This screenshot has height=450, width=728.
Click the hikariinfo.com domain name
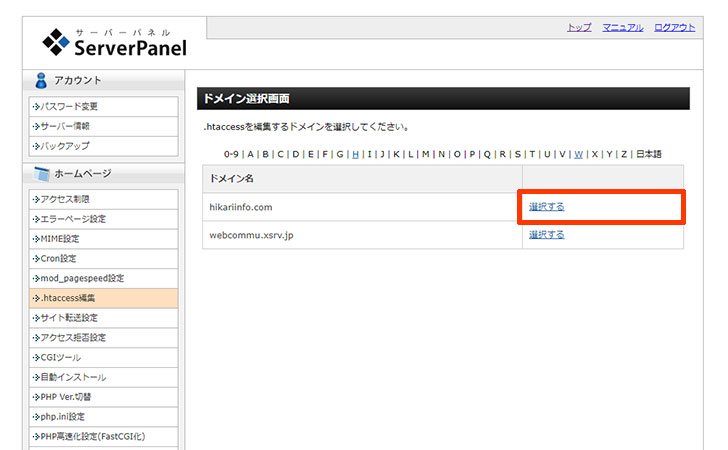(x=240, y=207)
